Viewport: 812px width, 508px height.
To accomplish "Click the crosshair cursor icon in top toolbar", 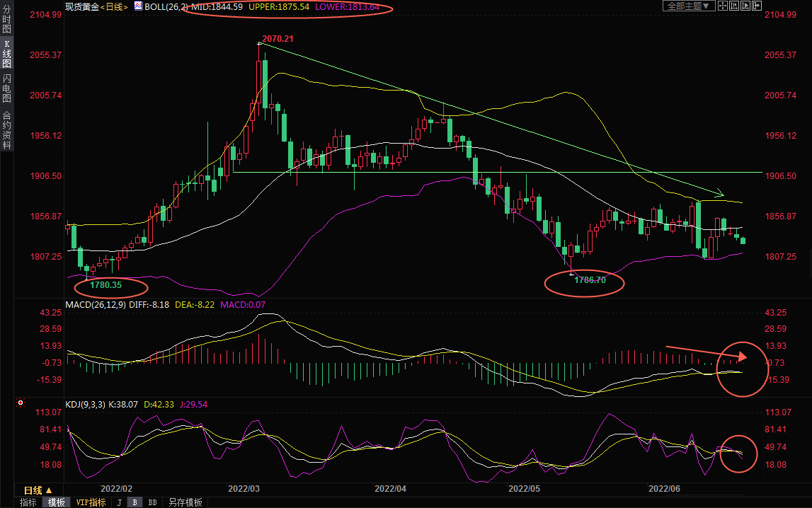I will coord(723,6).
